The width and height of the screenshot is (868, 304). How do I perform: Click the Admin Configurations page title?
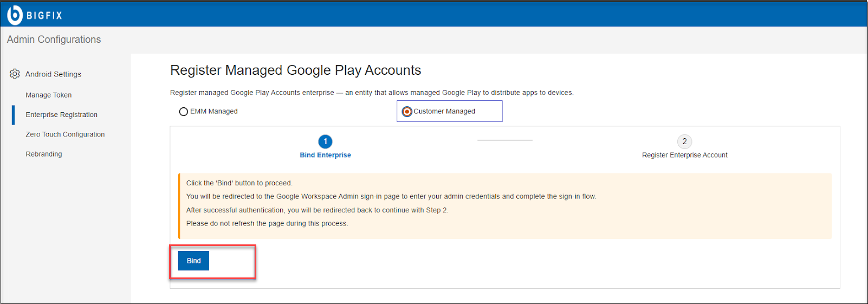(x=54, y=40)
